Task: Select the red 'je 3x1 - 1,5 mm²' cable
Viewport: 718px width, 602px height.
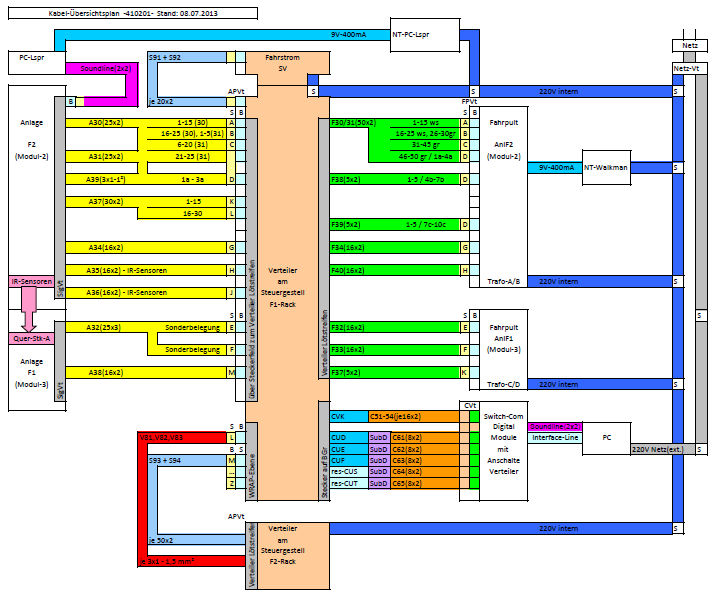Action: (x=191, y=561)
